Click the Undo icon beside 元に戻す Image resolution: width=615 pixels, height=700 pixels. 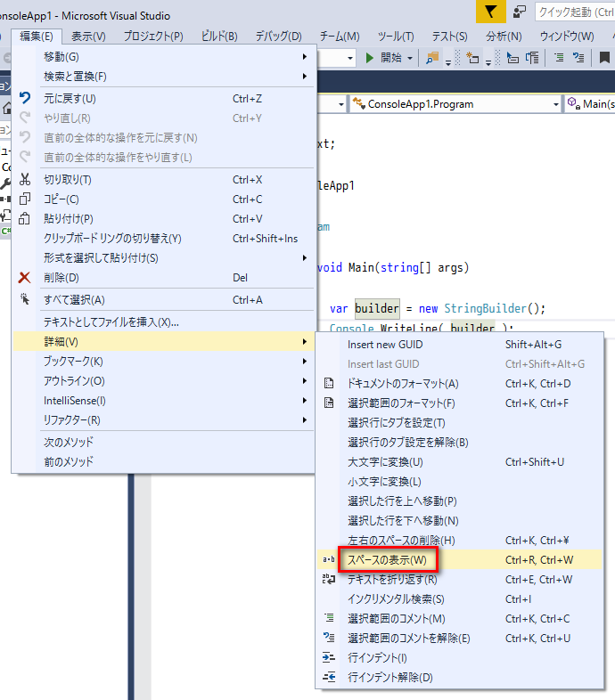tap(25, 98)
